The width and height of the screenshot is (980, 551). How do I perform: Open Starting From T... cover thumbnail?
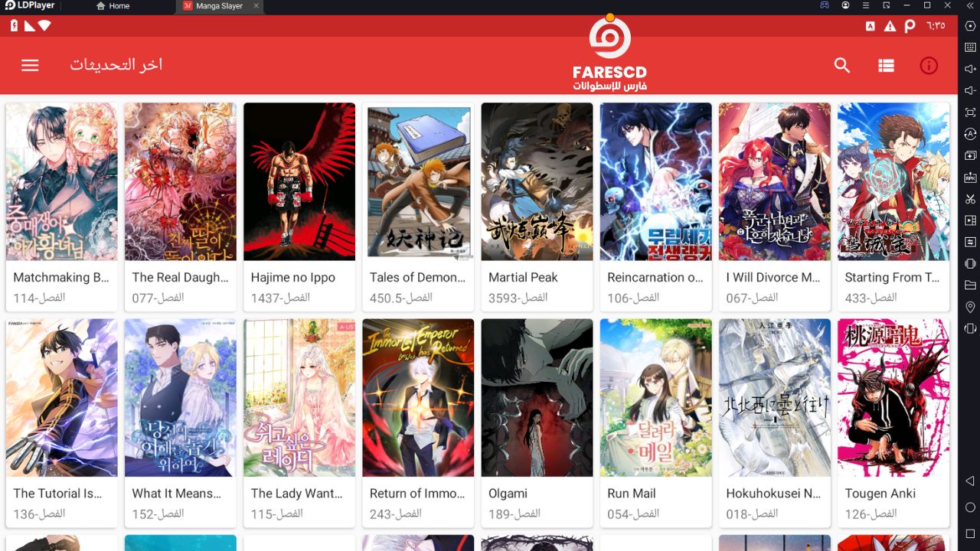click(893, 181)
